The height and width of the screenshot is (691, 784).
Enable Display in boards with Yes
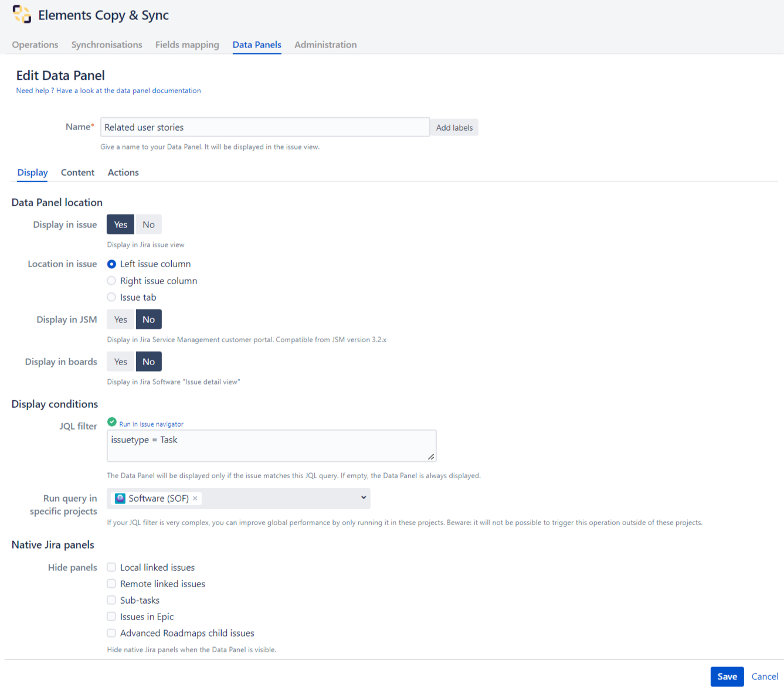[121, 362]
